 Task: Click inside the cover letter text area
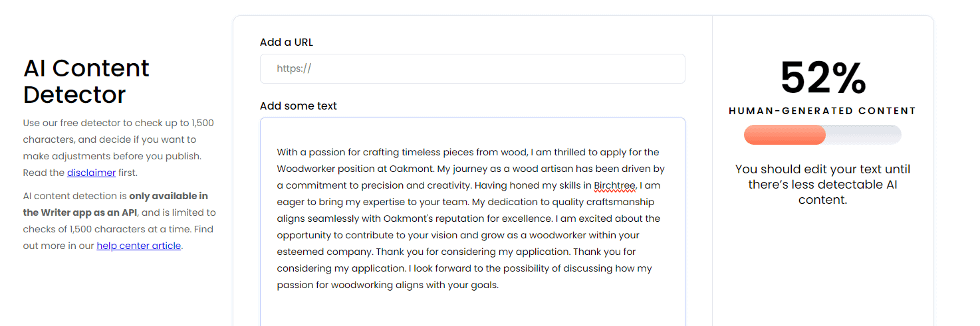point(472,222)
